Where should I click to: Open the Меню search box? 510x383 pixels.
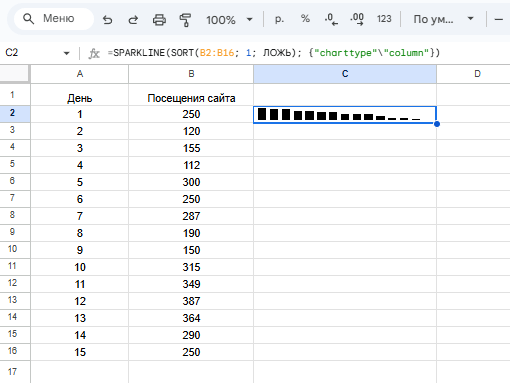point(53,19)
